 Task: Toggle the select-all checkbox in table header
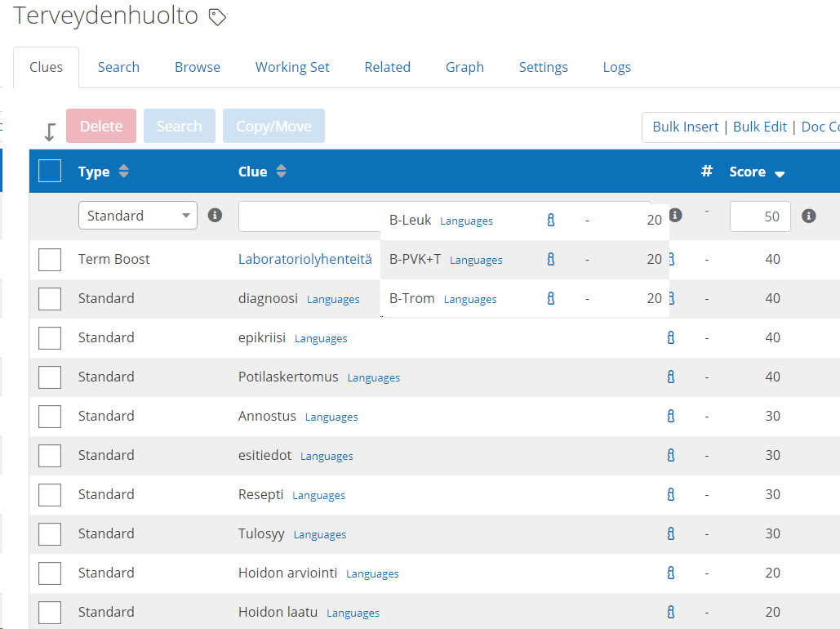[50, 171]
